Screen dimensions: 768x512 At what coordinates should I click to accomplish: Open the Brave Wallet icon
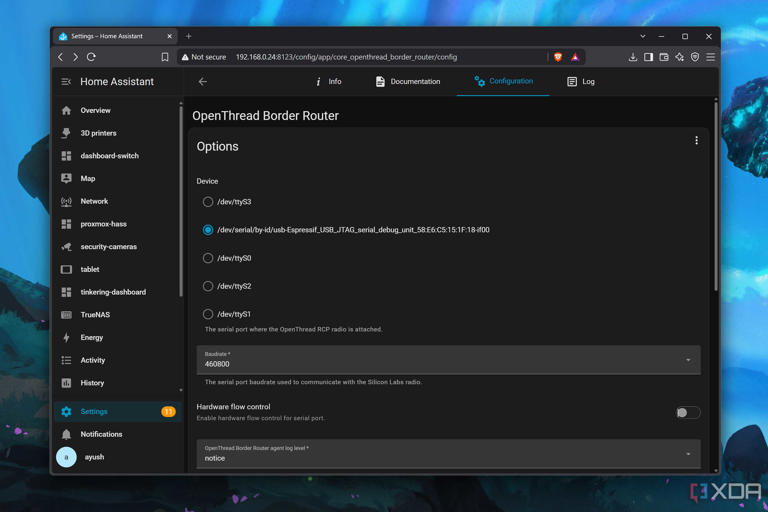[664, 57]
